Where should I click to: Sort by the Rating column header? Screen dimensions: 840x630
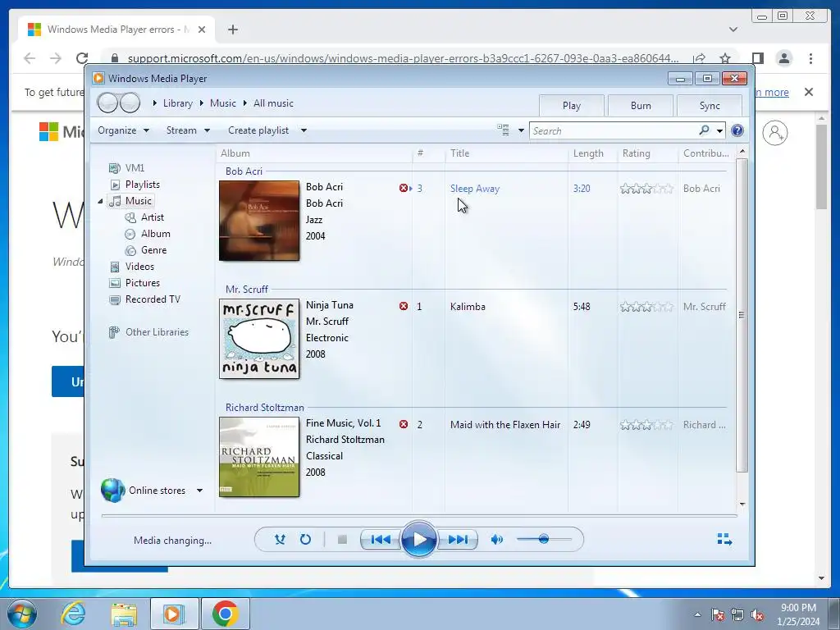point(648,153)
